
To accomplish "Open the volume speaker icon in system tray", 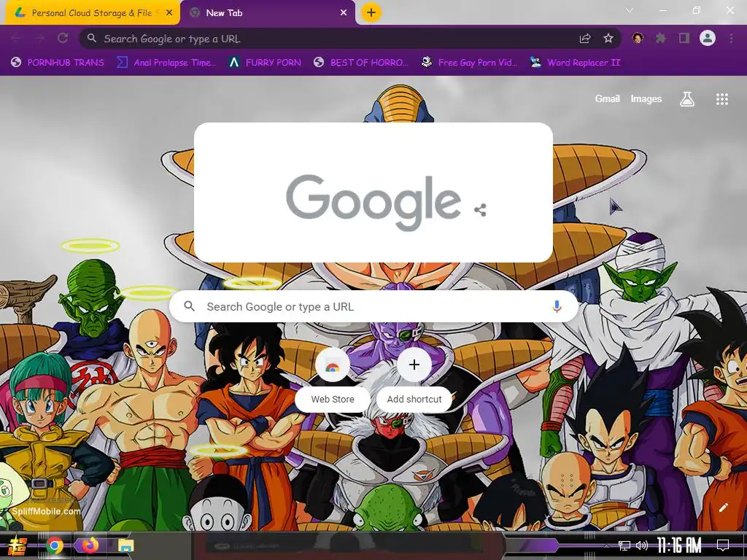I will tap(642, 545).
